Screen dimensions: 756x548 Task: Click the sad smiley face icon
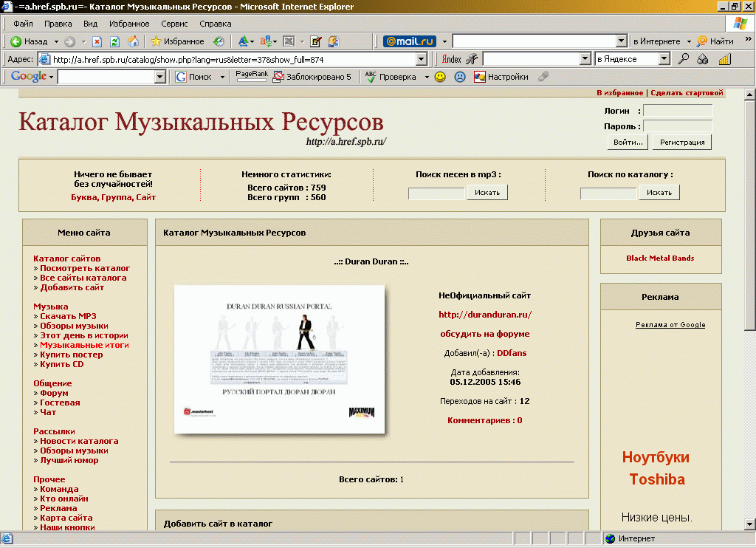pyautogui.click(x=459, y=77)
